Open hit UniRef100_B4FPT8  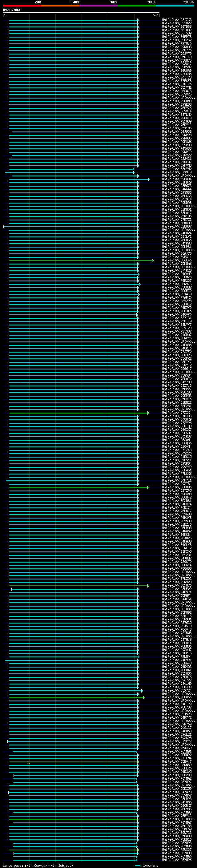pyautogui.click(x=177, y=37)
